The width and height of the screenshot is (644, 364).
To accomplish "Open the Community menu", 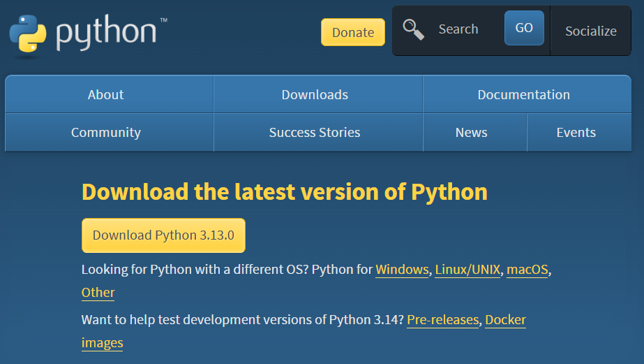I will [106, 132].
